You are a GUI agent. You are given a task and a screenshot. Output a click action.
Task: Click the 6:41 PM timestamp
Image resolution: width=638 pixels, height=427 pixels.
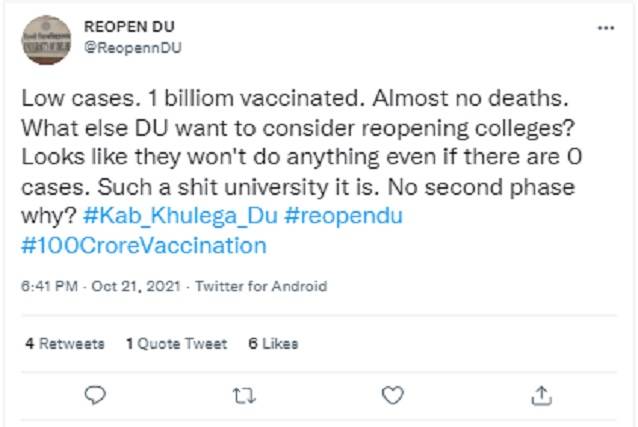[47, 286]
